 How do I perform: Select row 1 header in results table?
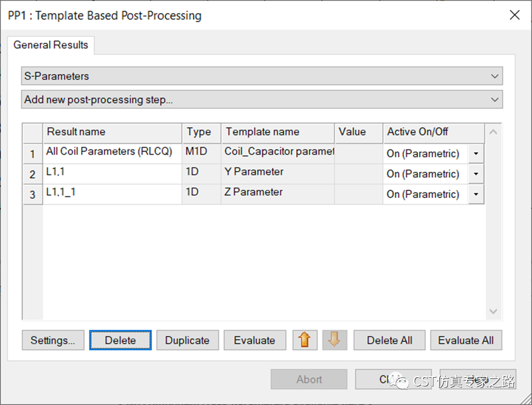(x=33, y=154)
